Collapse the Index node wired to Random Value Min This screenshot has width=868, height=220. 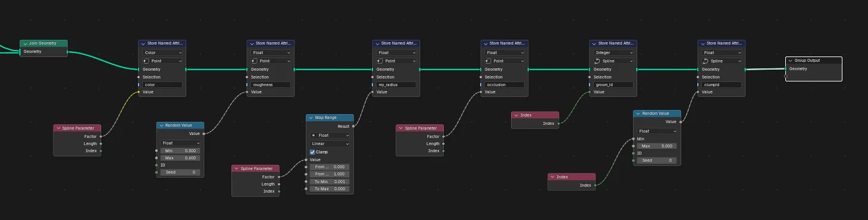pyautogui.click(x=553, y=177)
